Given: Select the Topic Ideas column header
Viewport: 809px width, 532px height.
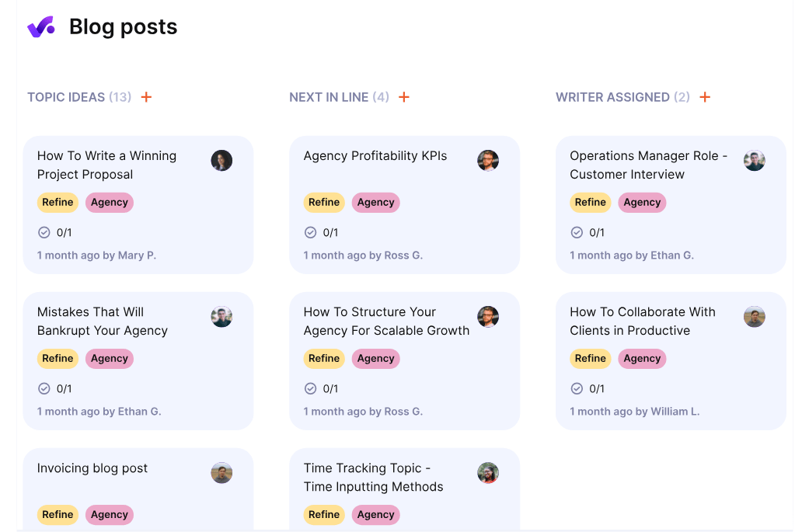Looking at the screenshot, I should (x=66, y=97).
